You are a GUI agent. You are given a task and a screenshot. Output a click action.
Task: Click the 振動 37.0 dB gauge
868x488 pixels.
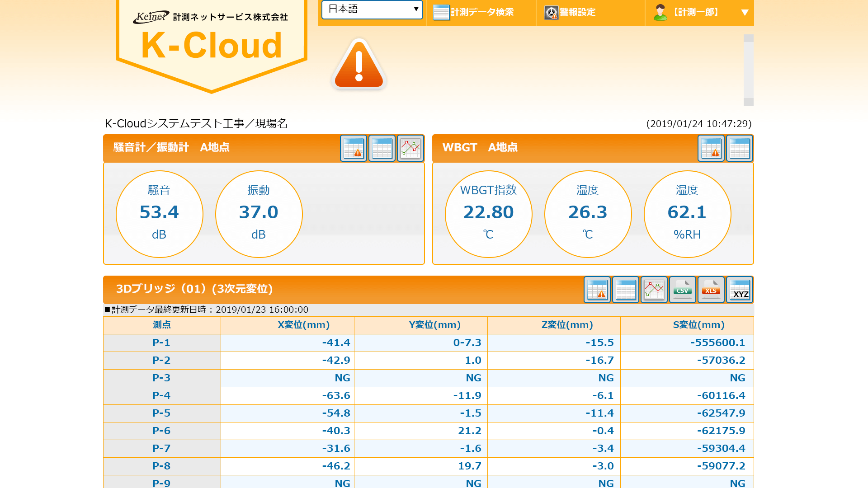(259, 214)
